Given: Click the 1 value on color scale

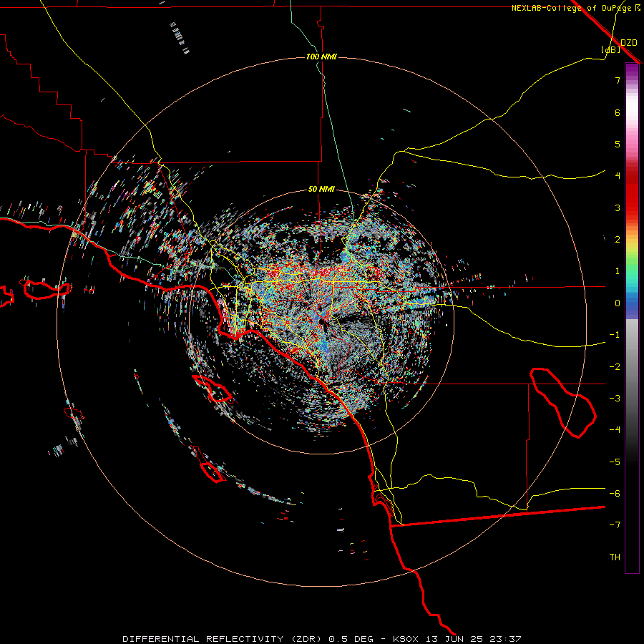Looking at the screenshot, I should click(618, 271).
